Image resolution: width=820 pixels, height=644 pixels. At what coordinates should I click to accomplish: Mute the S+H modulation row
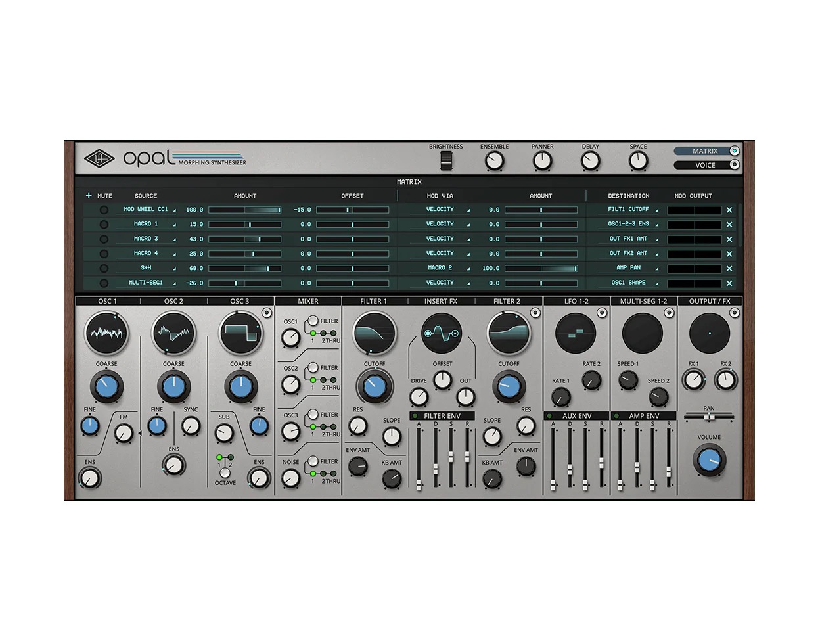(104, 269)
